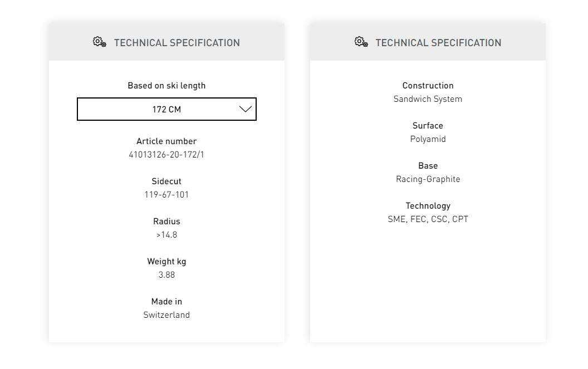Click the weight value 3.88

point(166,275)
